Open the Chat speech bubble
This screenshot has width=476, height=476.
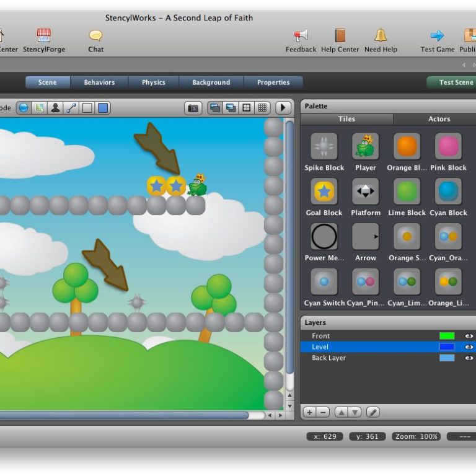95,40
